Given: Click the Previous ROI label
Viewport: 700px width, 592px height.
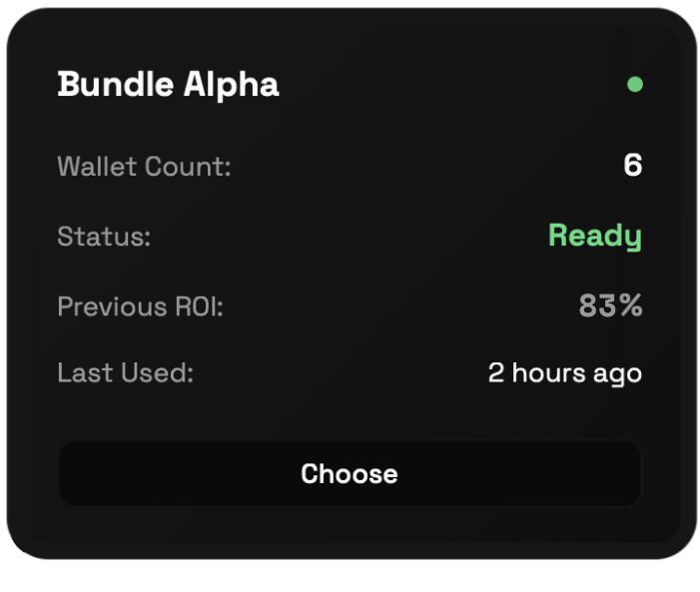Looking at the screenshot, I should (140, 306).
